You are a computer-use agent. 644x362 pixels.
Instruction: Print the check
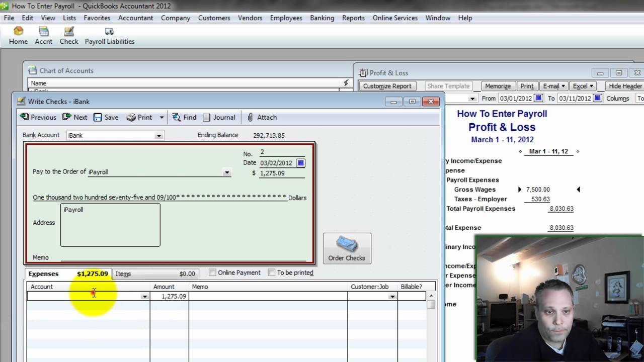[x=139, y=117]
